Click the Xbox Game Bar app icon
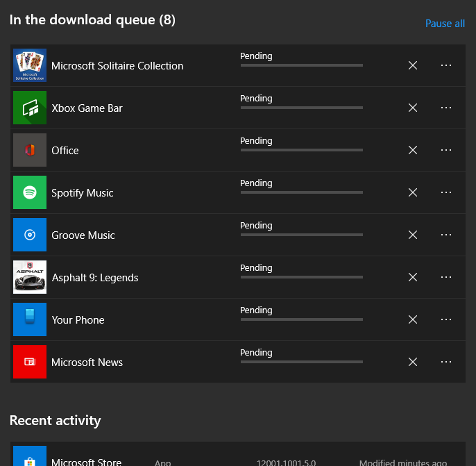Screen dimensions: 476x466 (x=30, y=108)
